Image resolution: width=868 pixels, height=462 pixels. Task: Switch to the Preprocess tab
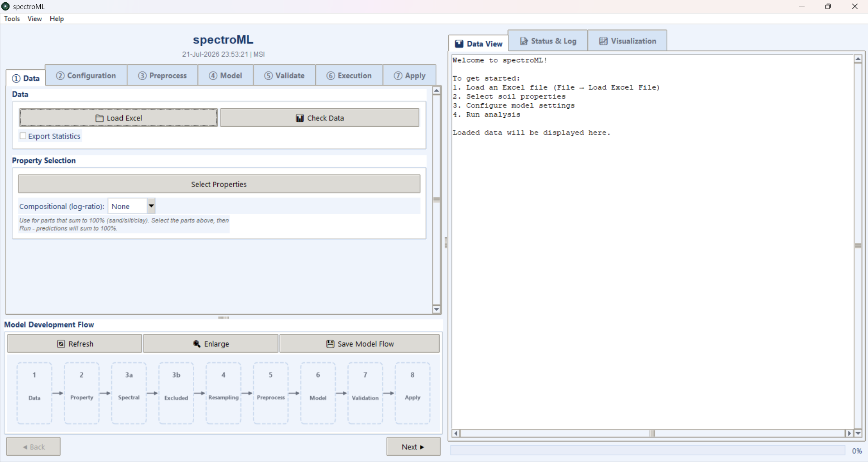coord(163,76)
